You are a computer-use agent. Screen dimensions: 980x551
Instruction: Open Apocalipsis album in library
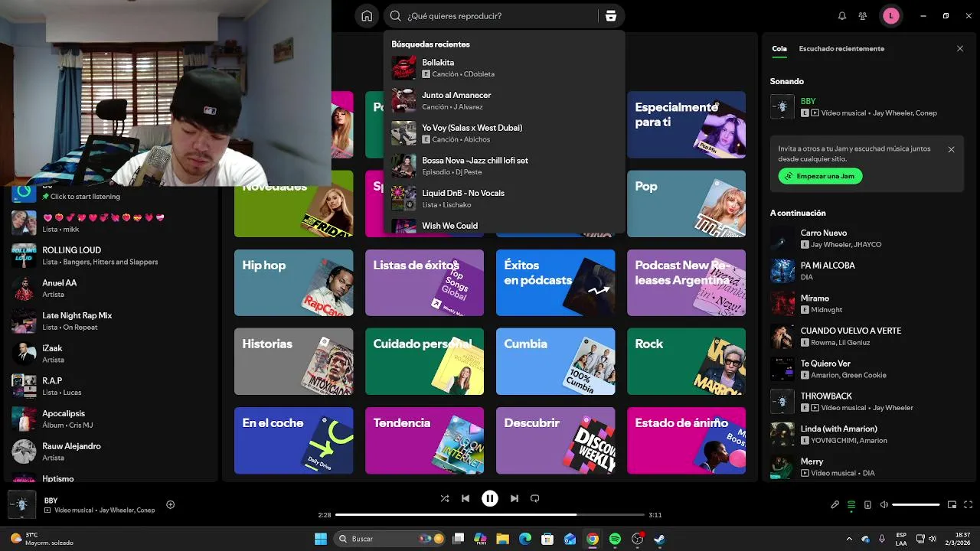(112, 419)
